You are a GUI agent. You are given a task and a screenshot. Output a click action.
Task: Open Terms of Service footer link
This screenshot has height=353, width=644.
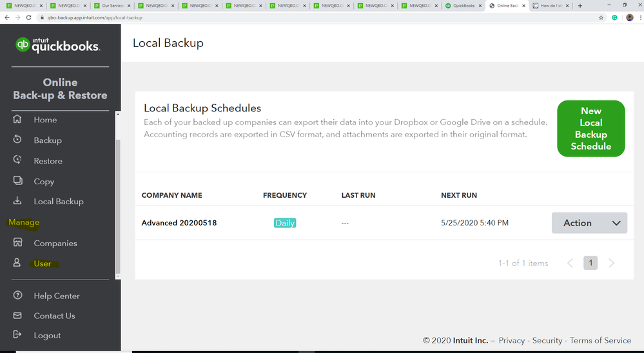pyautogui.click(x=600, y=341)
